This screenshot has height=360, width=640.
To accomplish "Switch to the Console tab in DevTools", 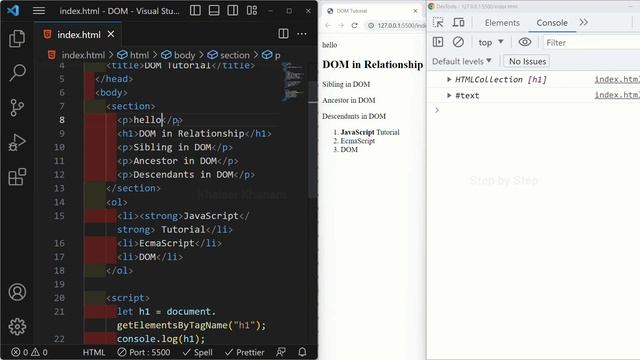I will (552, 23).
